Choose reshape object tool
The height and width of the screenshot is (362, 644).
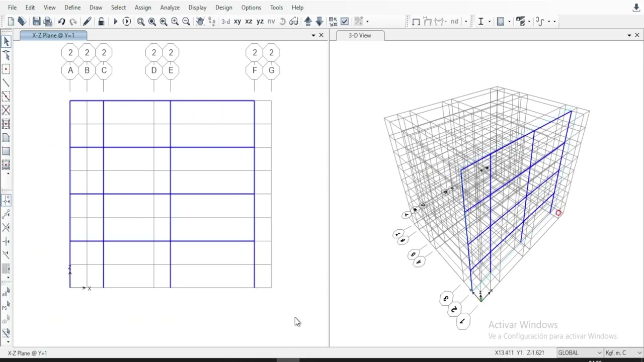6,55
